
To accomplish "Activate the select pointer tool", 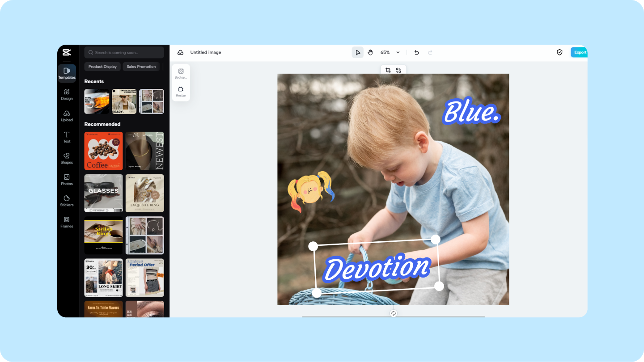I will (x=358, y=52).
